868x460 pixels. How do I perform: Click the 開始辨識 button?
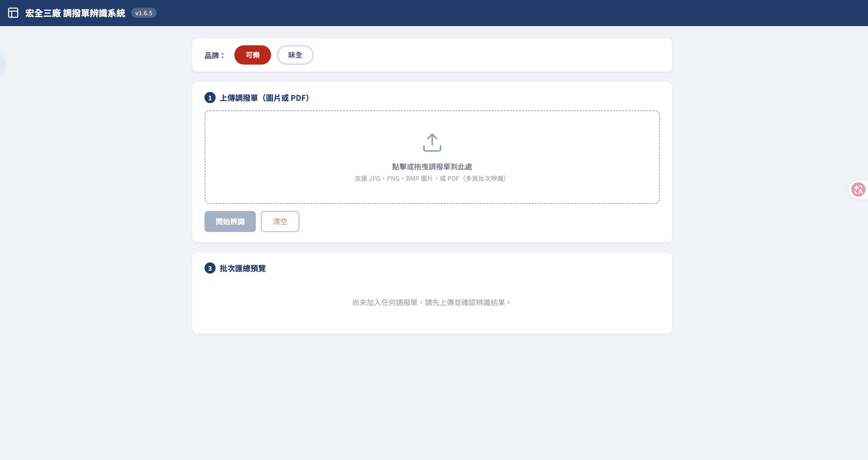click(230, 222)
